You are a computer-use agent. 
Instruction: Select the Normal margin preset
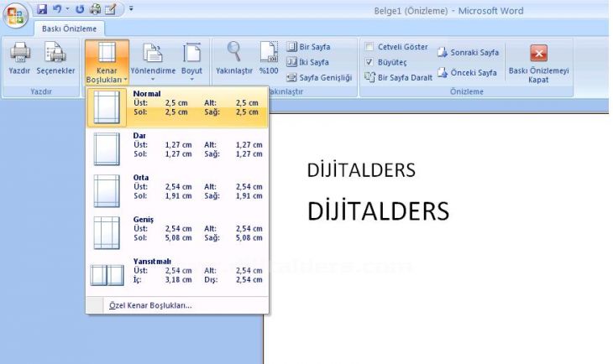point(177,107)
